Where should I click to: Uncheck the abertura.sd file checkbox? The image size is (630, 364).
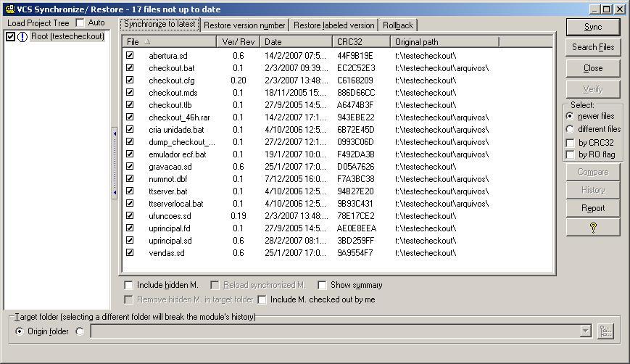(130, 55)
